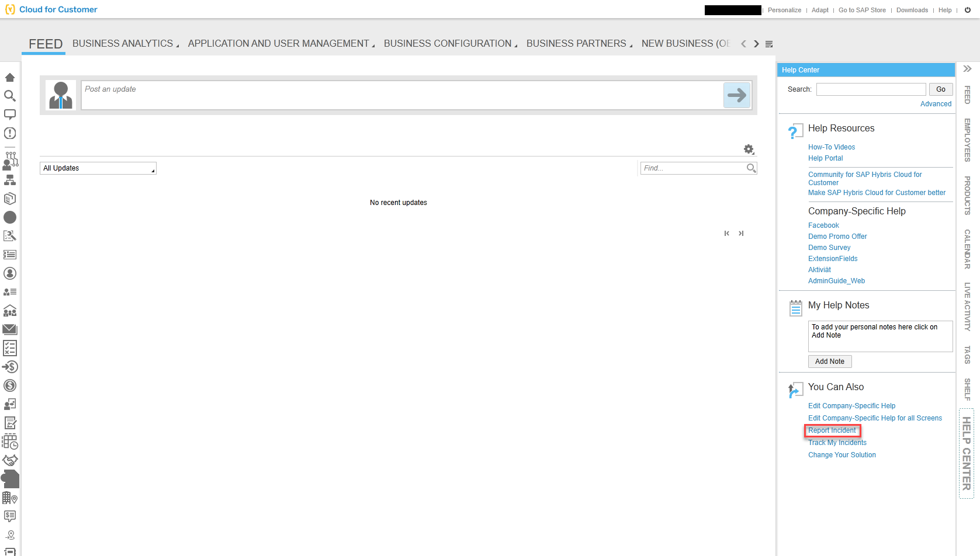Click the exclamation alert icon in sidebar
The image size is (980, 556).
tap(10, 133)
